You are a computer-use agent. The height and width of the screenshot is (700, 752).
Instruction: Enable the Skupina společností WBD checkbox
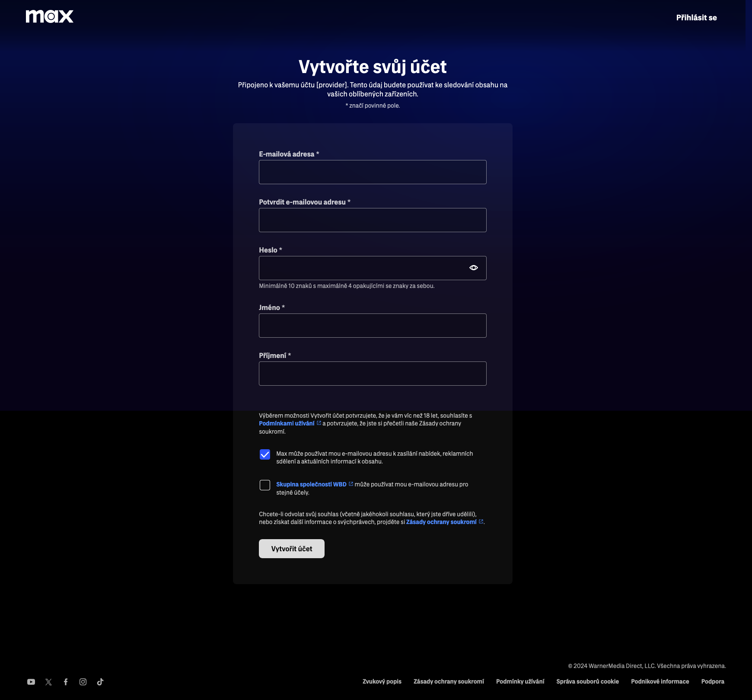(265, 485)
